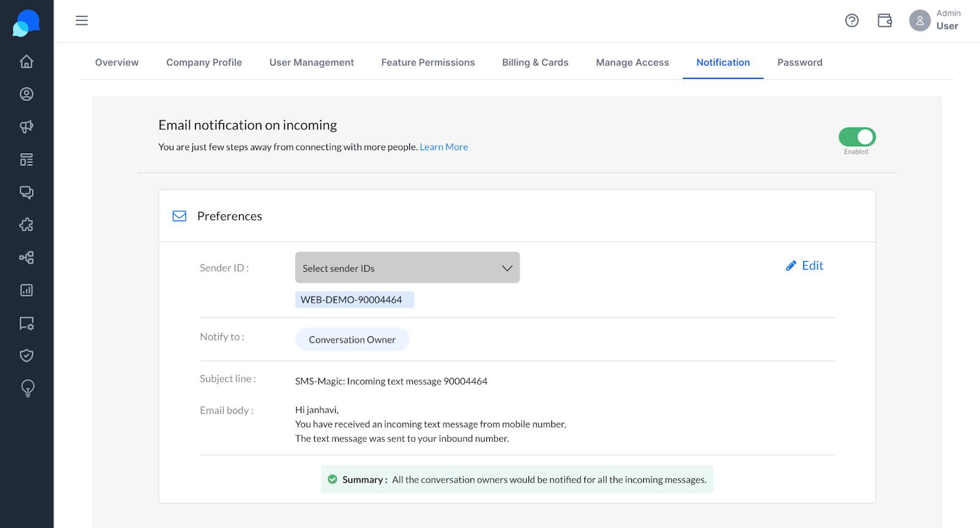Click the Admin User name label
This screenshot has width=980, height=528.
click(948, 20)
